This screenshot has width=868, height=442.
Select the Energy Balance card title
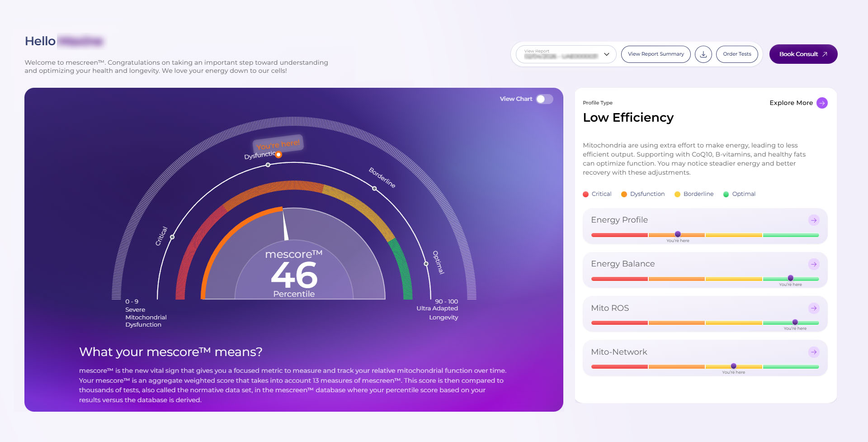(623, 264)
